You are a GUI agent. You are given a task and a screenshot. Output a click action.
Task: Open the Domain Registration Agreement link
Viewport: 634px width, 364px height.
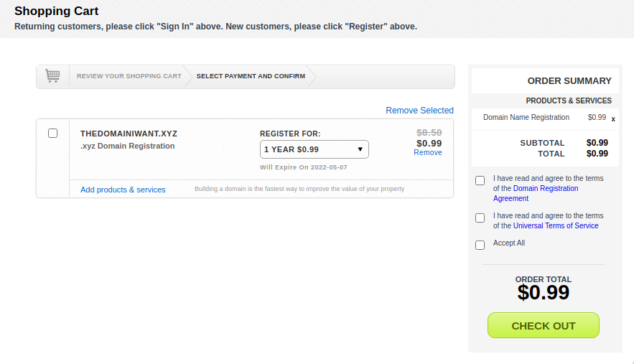click(536, 193)
